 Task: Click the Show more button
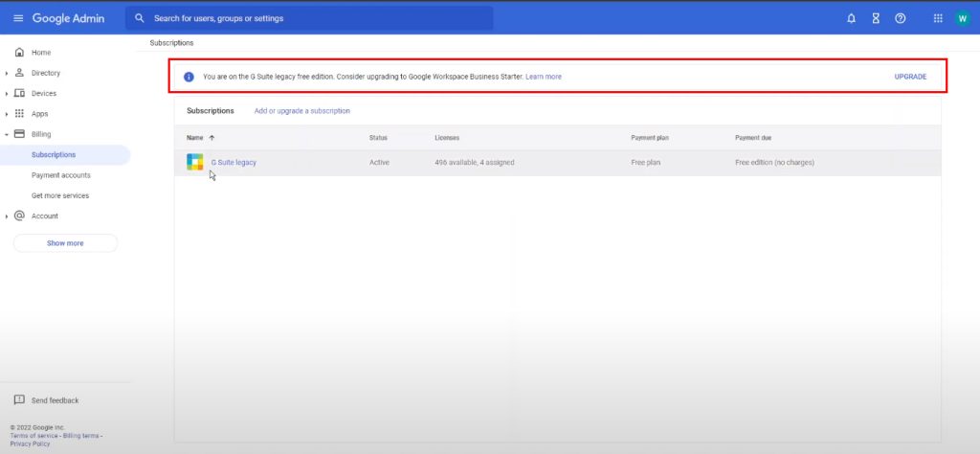click(65, 243)
